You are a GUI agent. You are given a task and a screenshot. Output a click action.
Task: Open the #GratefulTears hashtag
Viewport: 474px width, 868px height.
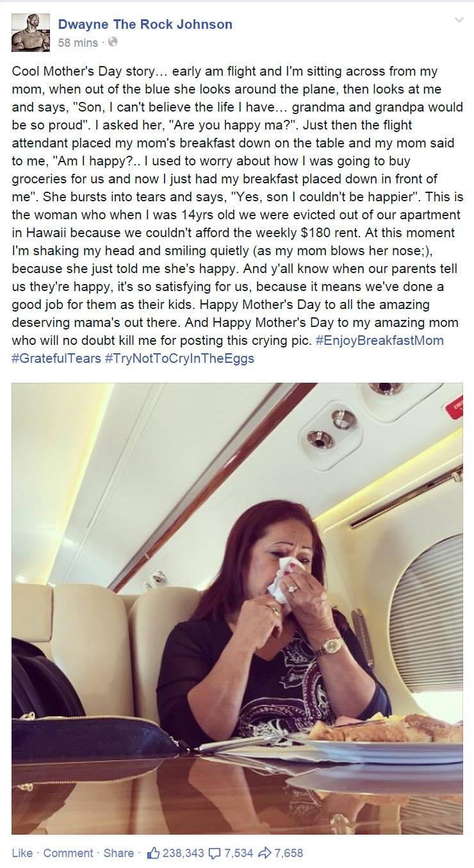coord(56,358)
